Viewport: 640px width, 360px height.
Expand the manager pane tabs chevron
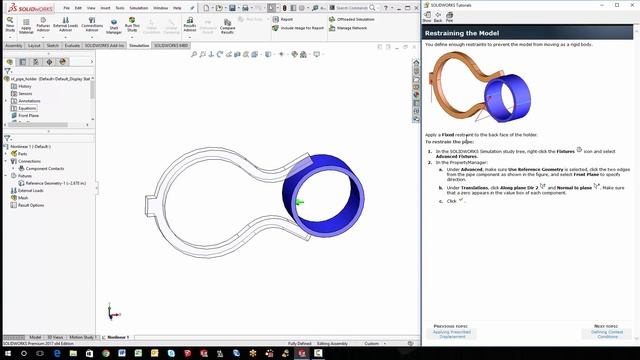[x=91, y=62]
